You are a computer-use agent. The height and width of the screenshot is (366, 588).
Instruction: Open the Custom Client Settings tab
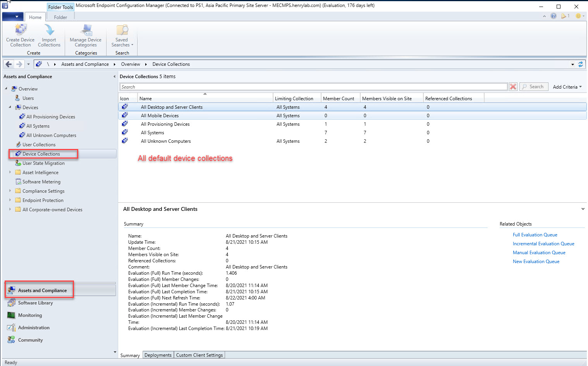coord(199,355)
